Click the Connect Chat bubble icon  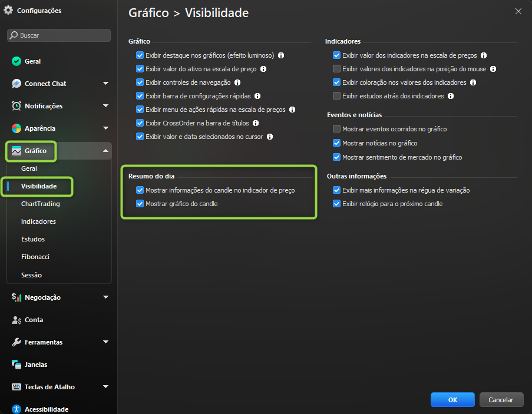click(16, 84)
